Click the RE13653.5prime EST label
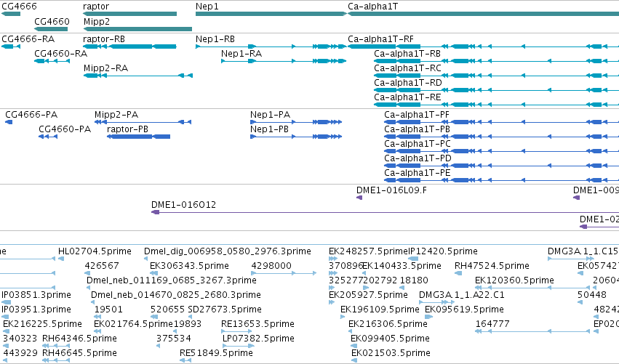Image resolution: width=619 pixels, height=364 pixels. [x=257, y=325]
